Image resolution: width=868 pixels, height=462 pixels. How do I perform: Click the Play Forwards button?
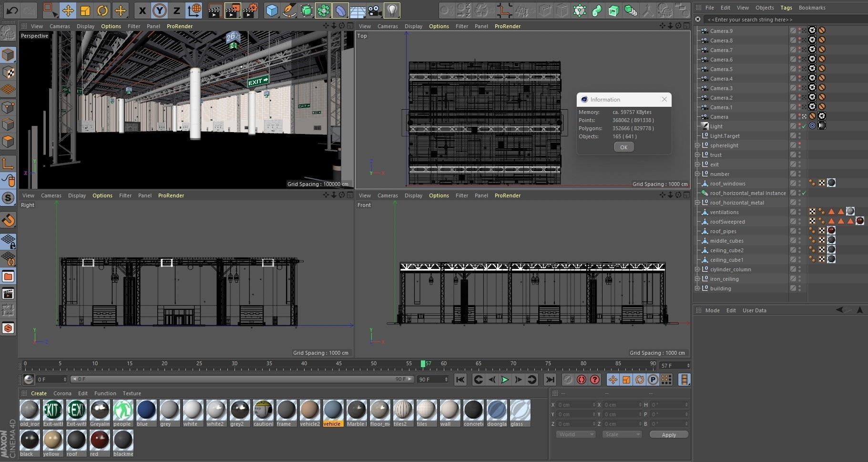(504, 380)
